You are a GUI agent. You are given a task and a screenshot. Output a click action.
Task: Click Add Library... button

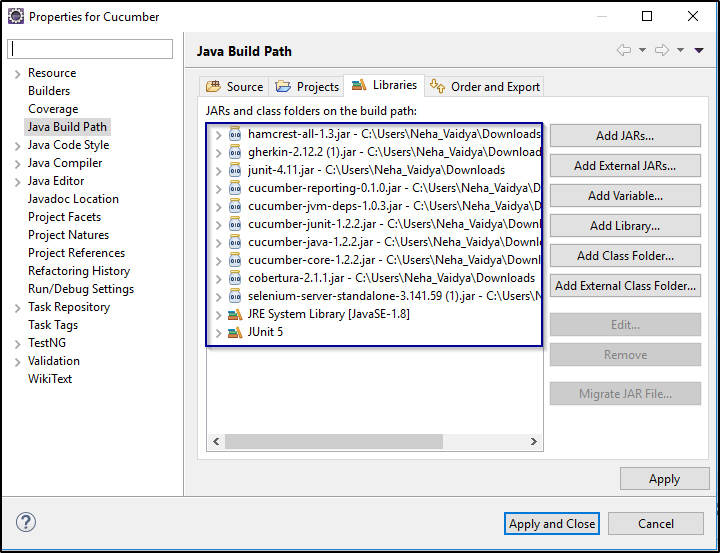pyautogui.click(x=625, y=226)
